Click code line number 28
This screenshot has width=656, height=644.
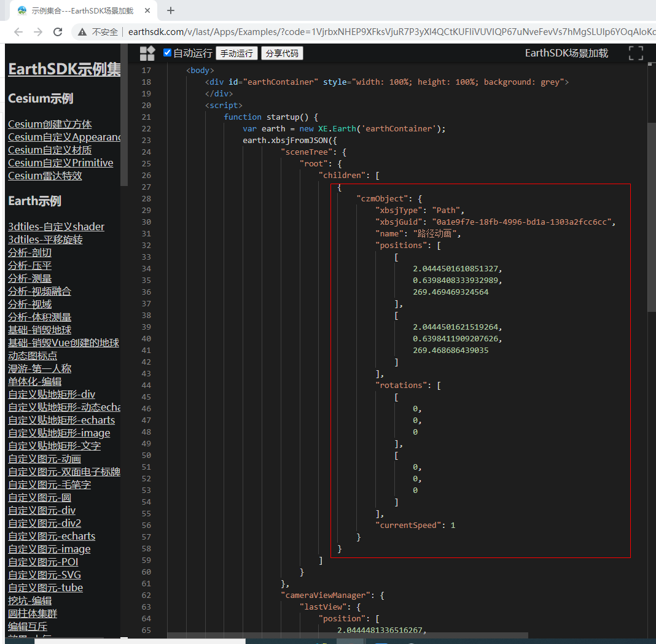coord(146,199)
